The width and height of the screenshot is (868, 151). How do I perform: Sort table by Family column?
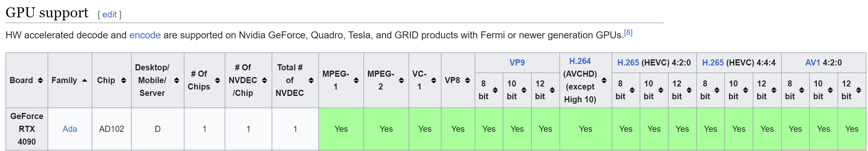84,80
